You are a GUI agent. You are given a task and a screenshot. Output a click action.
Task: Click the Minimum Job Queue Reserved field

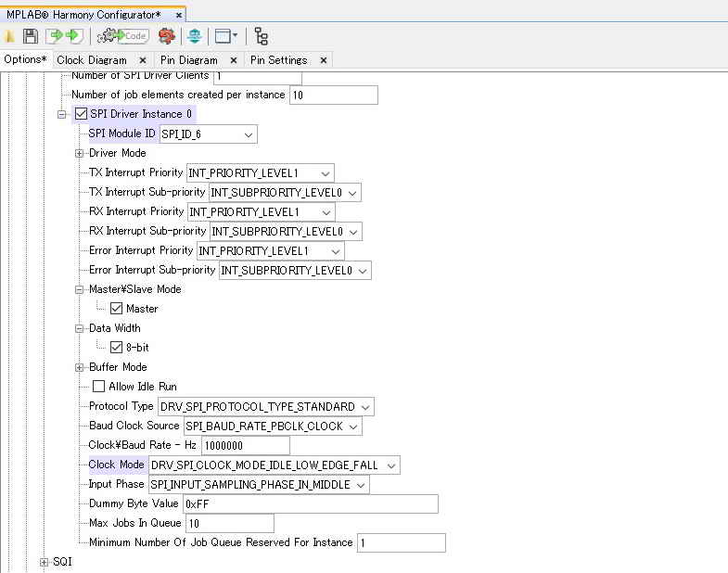point(402,543)
